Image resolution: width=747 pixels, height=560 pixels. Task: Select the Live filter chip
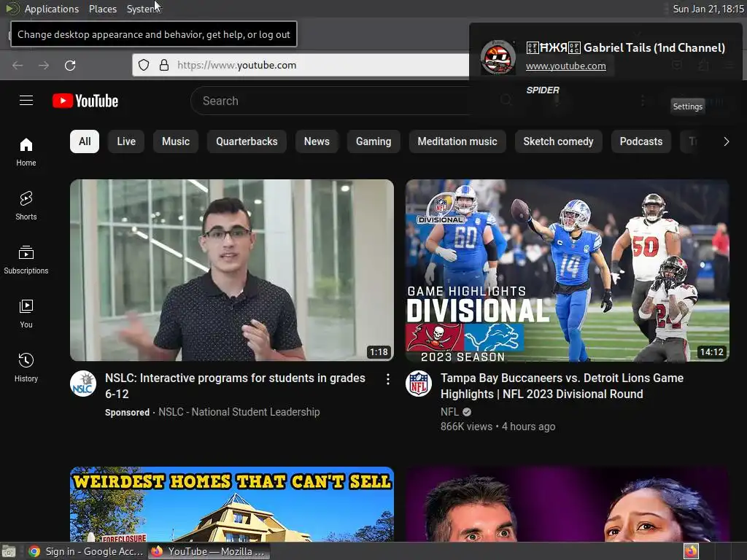tap(126, 141)
